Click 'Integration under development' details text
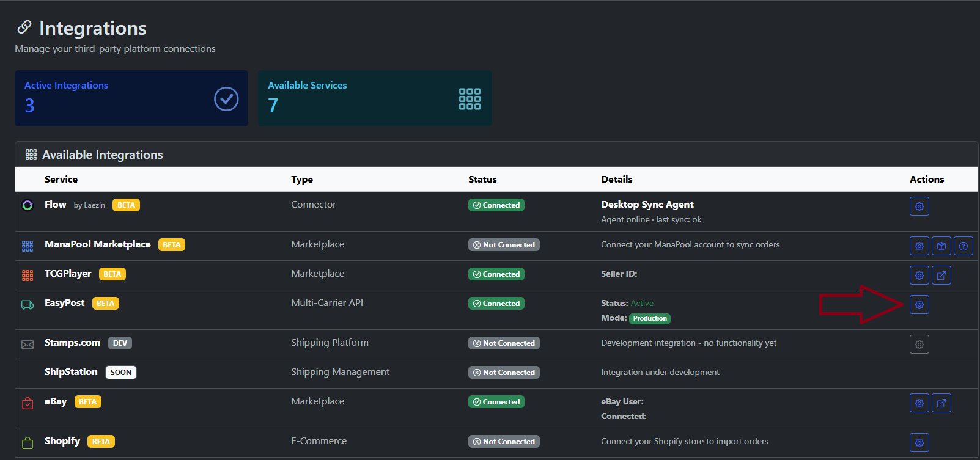 (x=660, y=373)
